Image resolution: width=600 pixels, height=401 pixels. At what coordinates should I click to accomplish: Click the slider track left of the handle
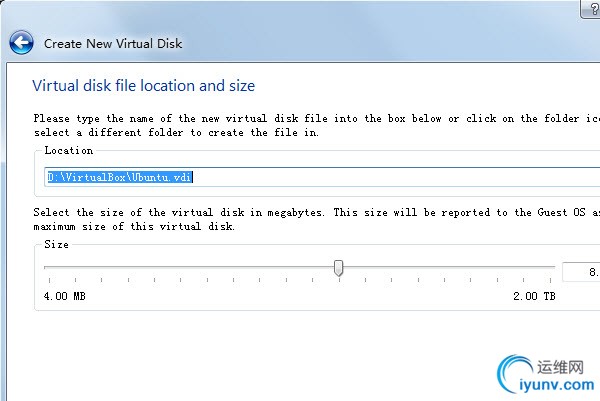[x=190, y=267]
